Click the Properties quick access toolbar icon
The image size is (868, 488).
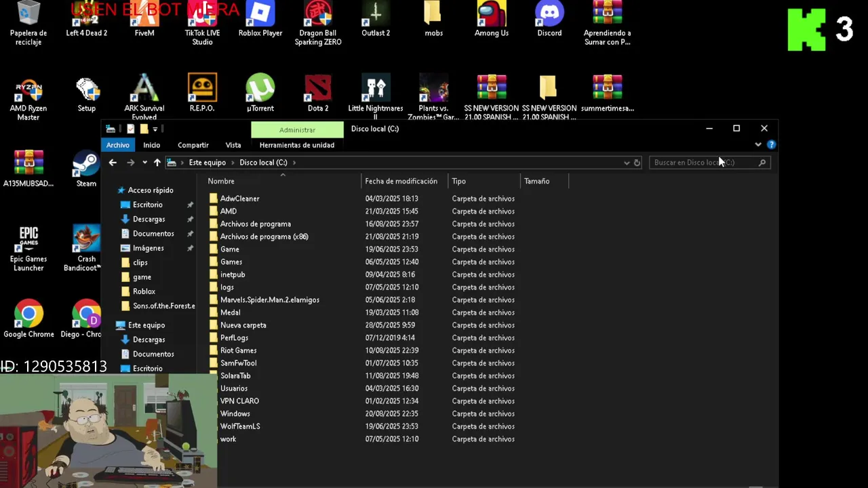pyautogui.click(x=131, y=129)
